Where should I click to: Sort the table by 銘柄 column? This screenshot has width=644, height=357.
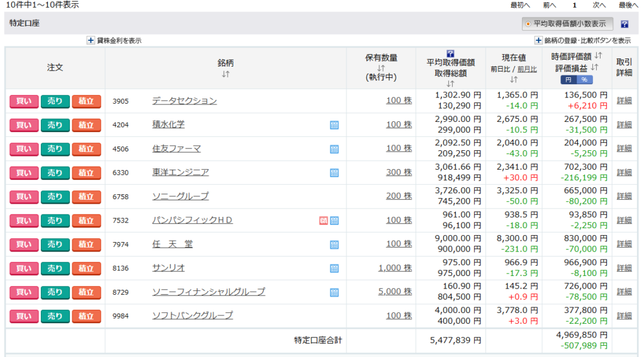click(x=226, y=74)
